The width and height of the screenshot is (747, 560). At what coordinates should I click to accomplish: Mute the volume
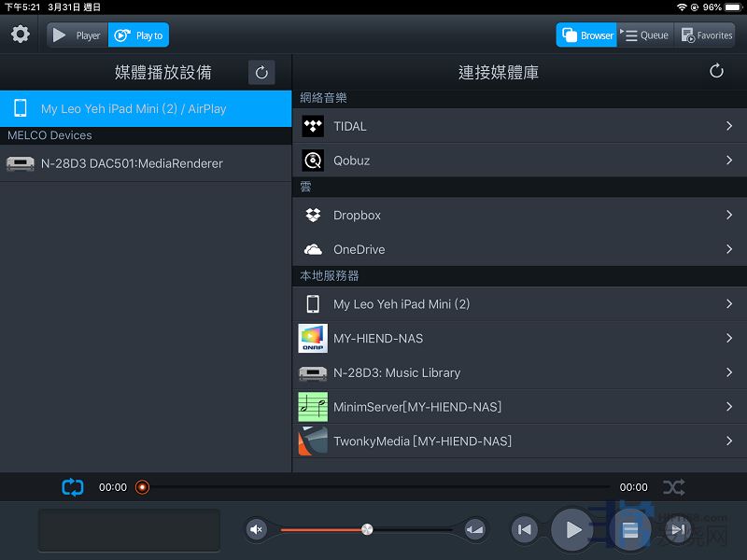(257, 530)
